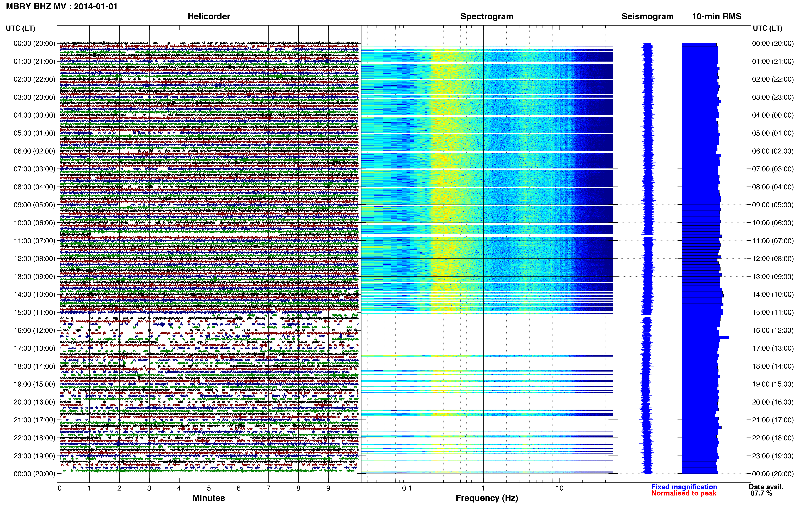The image size is (812, 508).
Task: Click right-side time label '23:00 (19:00)'
Action: [x=773, y=456]
